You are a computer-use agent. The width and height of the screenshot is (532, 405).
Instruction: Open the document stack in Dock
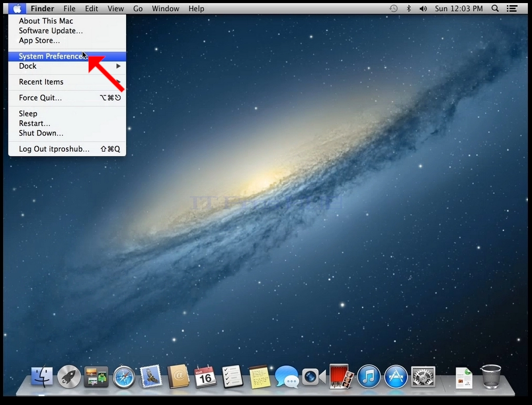(x=464, y=378)
